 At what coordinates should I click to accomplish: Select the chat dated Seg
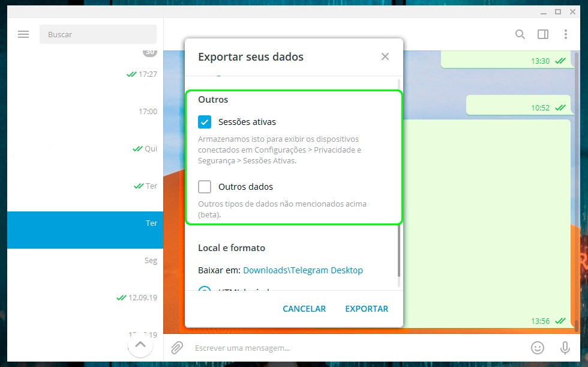coord(85,261)
